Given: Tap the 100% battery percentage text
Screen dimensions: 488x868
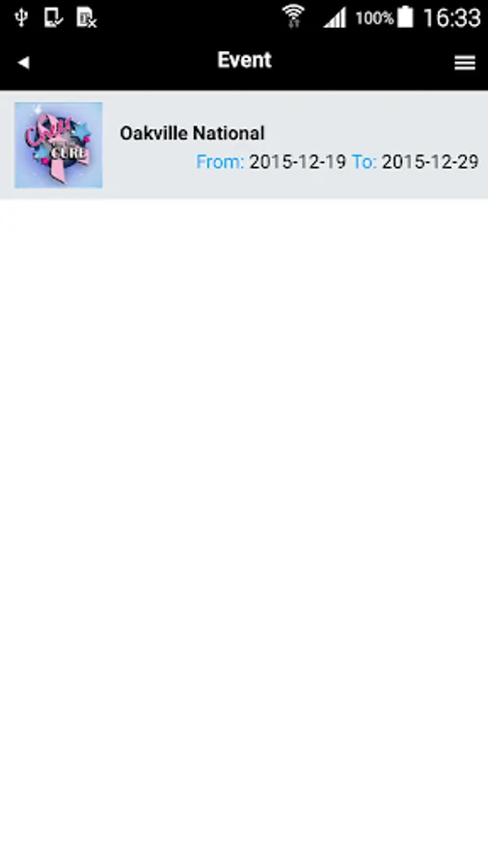Looking at the screenshot, I should (x=374, y=18).
